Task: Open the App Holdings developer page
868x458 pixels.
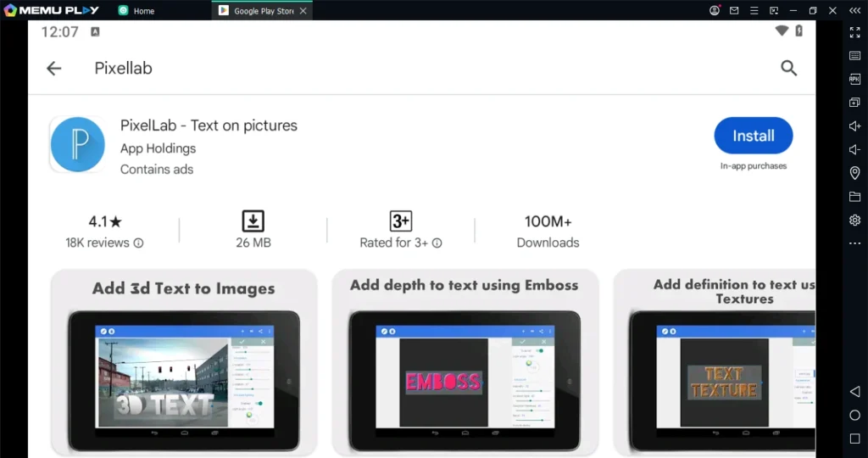Action: click(158, 148)
